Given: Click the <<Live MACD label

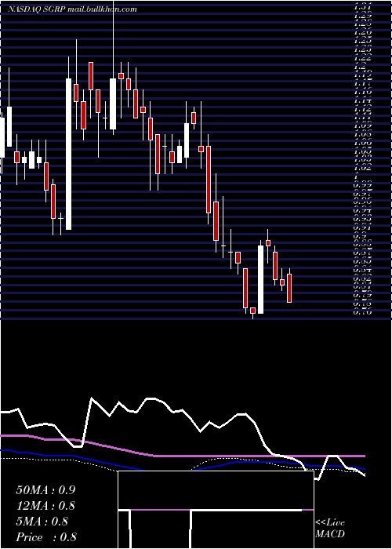Looking at the screenshot, I should [x=330, y=529].
